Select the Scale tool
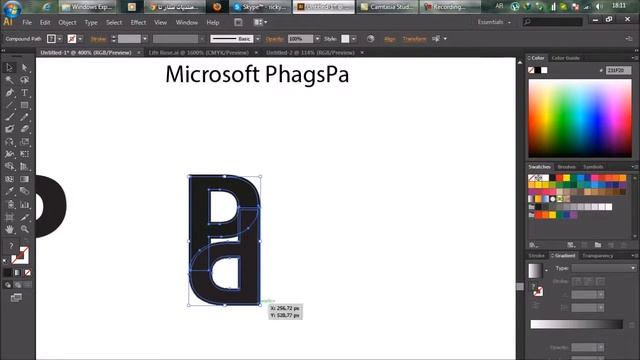Viewport: 640px width, 360px height. coord(24,142)
